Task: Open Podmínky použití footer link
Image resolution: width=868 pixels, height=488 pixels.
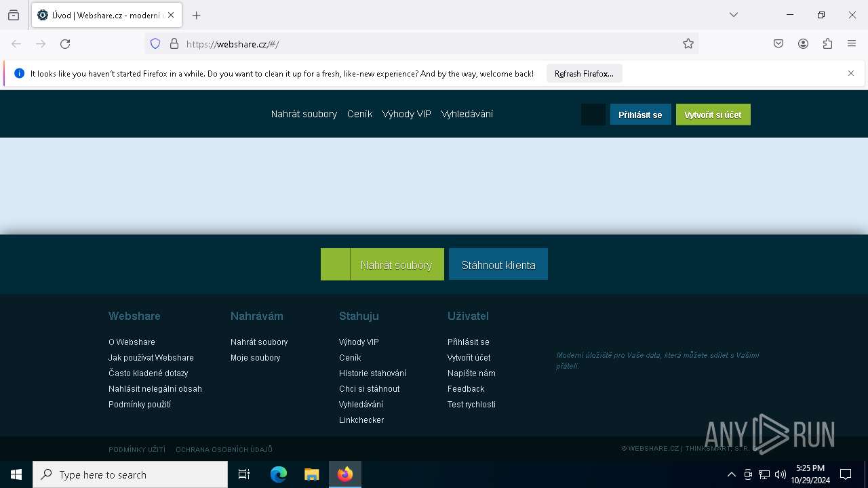Action: tap(140, 405)
